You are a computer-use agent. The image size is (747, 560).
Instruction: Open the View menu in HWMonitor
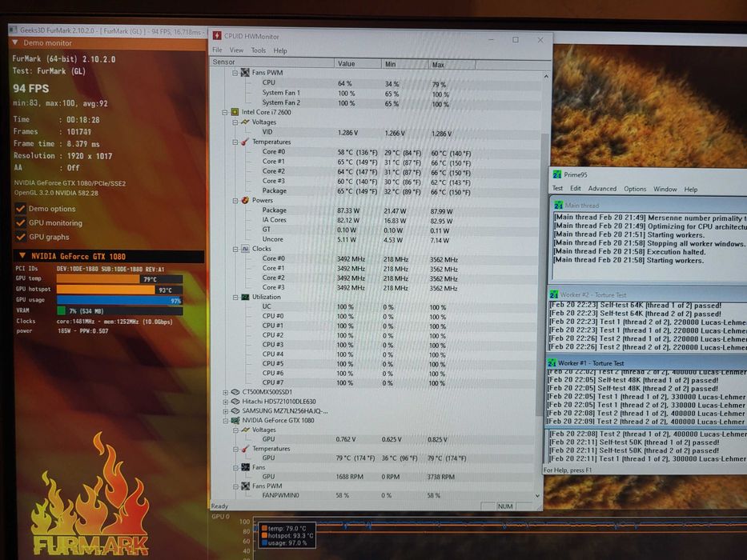(236, 50)
